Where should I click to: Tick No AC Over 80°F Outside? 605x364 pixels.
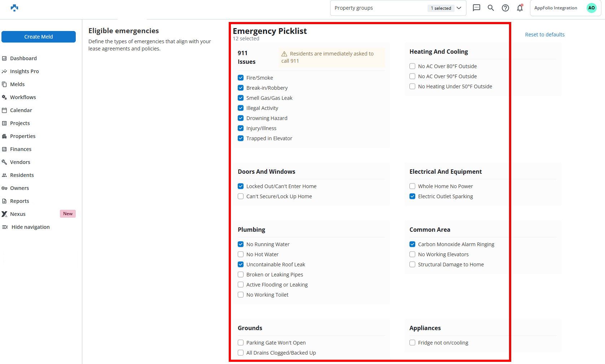412,66
